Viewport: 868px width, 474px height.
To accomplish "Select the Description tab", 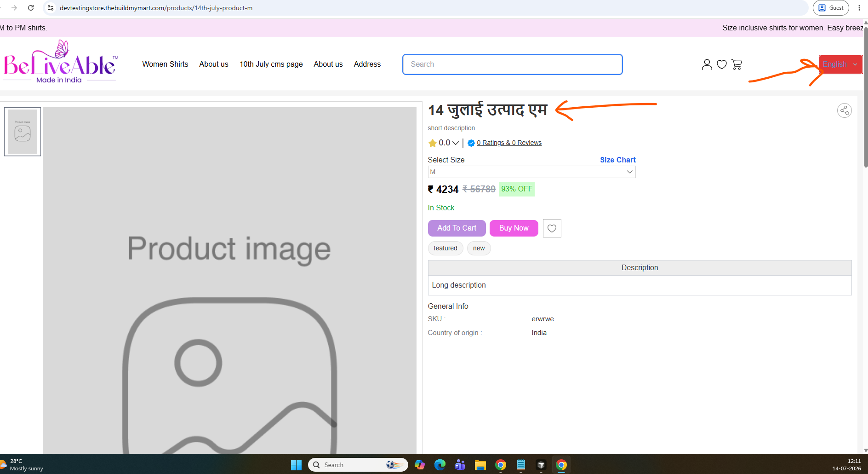I will (640, 268).
